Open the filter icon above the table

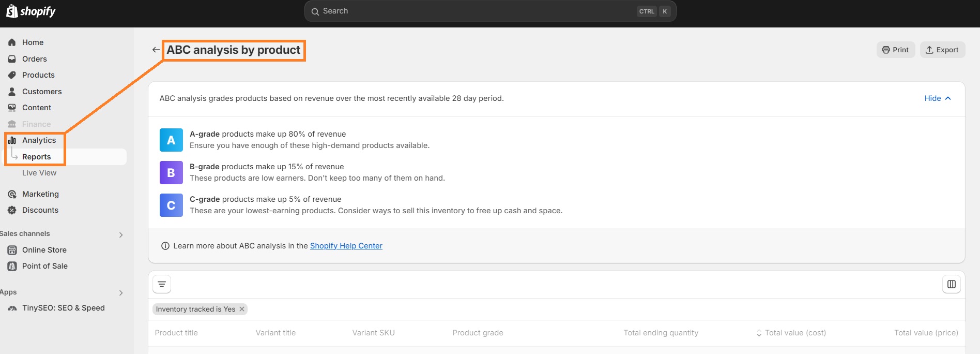tap(162, 284)
